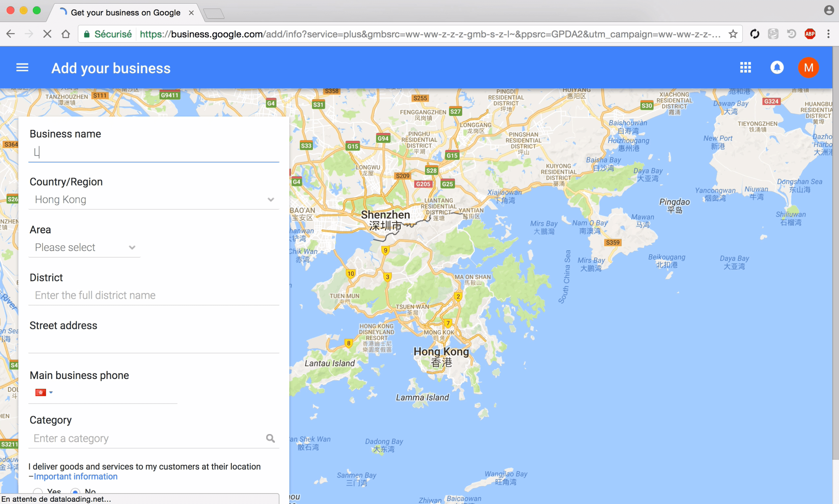Click the Hong Kong label on the map
This screenshot has height=504, width=839.
point(441,357)
